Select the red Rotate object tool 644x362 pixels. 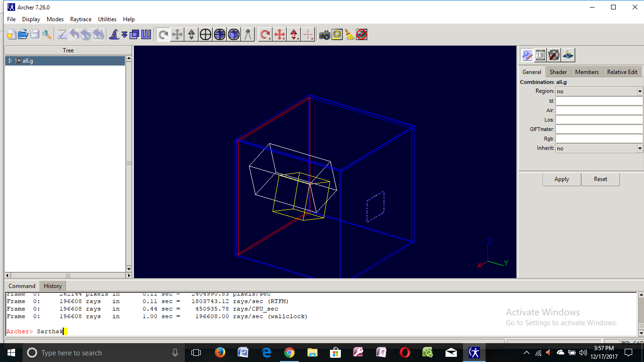click(265, 34)
